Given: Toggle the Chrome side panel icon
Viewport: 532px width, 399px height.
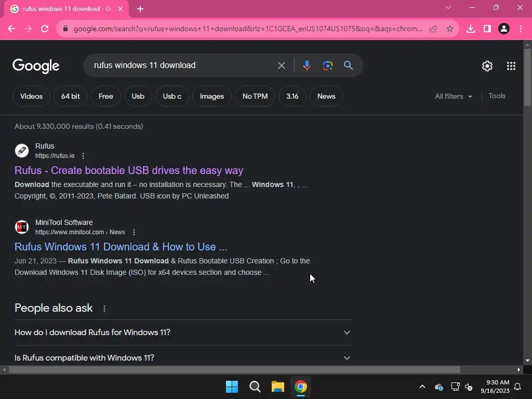Looking at the screenshot, I should [487, 29].
